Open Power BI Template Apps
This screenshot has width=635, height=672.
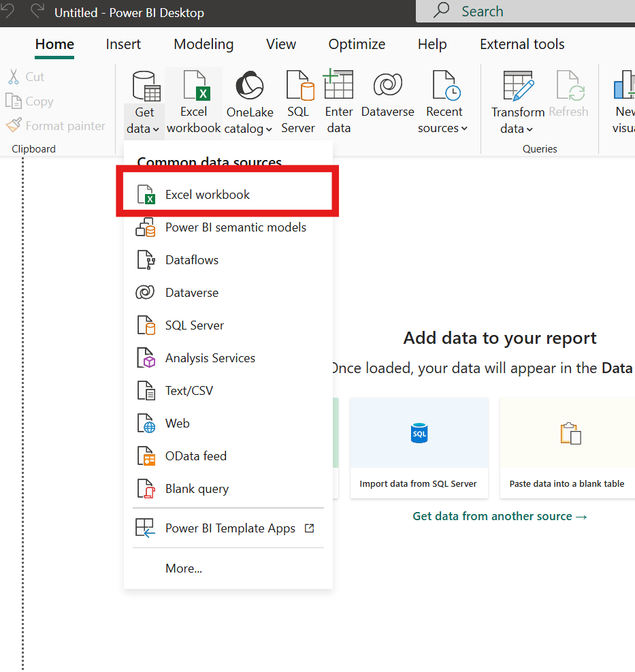coord(228,528)
